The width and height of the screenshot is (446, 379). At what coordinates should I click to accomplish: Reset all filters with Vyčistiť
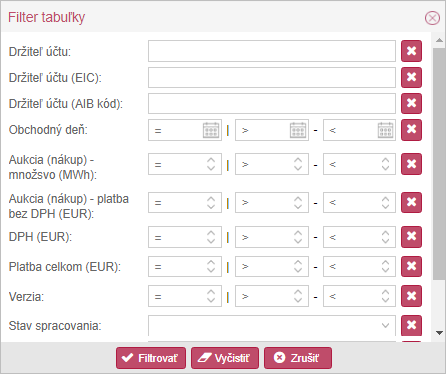point(225,358)
